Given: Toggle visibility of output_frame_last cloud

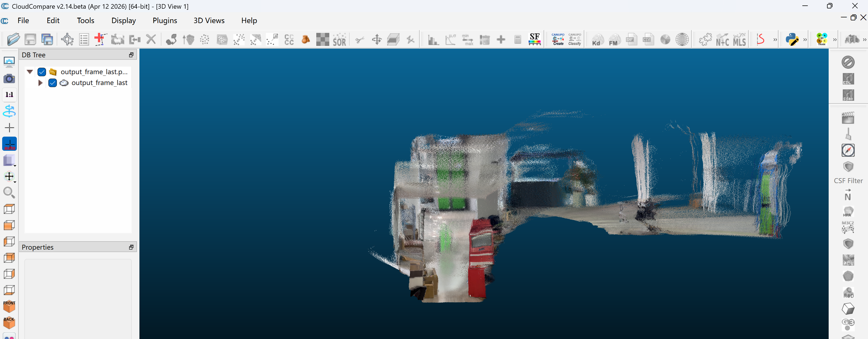Looking at the screenshot, I should pos(53,83).
